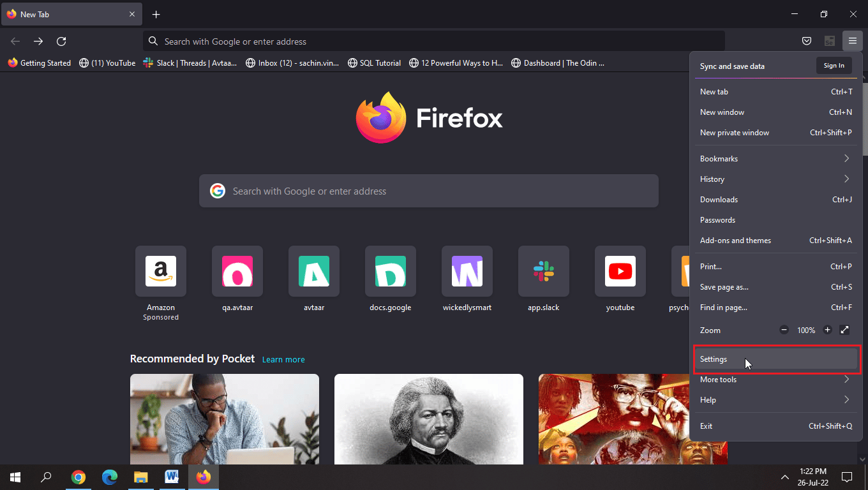The image size is (868, 490).
Task: Open Downloads from the menu
Action: click(775, 199)
